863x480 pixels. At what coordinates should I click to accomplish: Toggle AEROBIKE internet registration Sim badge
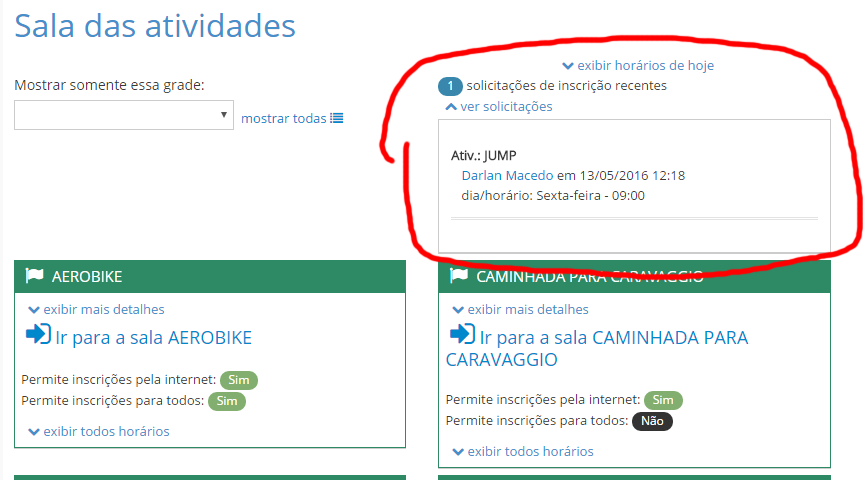tap(239, 380)
